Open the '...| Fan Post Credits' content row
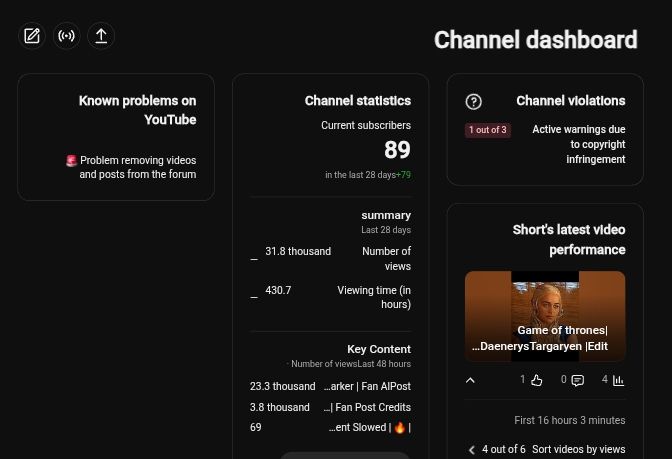Image resolution: width=672 pixels, height=459 pixels. [330, 407]
